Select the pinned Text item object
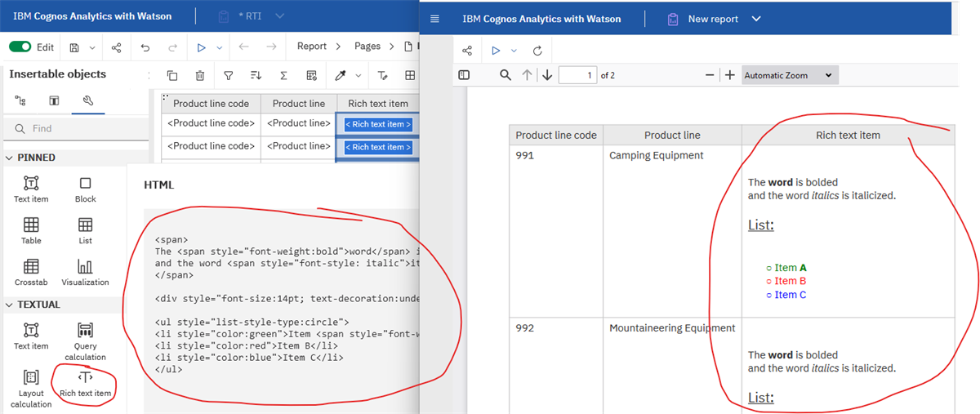 click(x=31, y=189)
